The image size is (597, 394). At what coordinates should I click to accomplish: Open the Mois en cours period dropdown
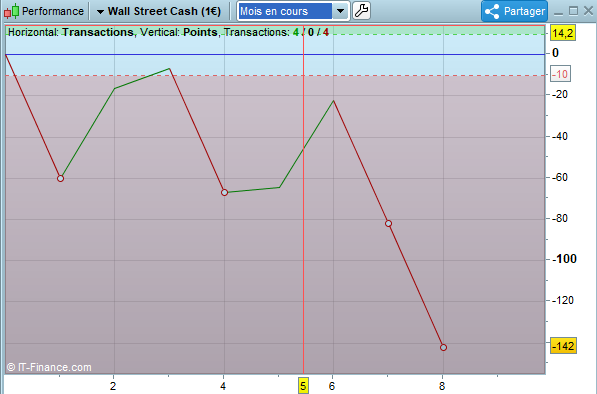292,11
